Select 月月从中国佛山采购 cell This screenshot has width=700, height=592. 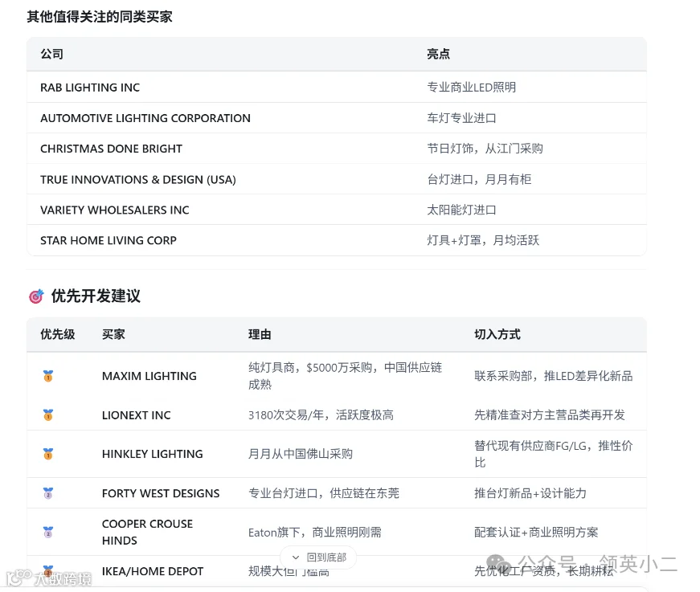click(301, 454)
